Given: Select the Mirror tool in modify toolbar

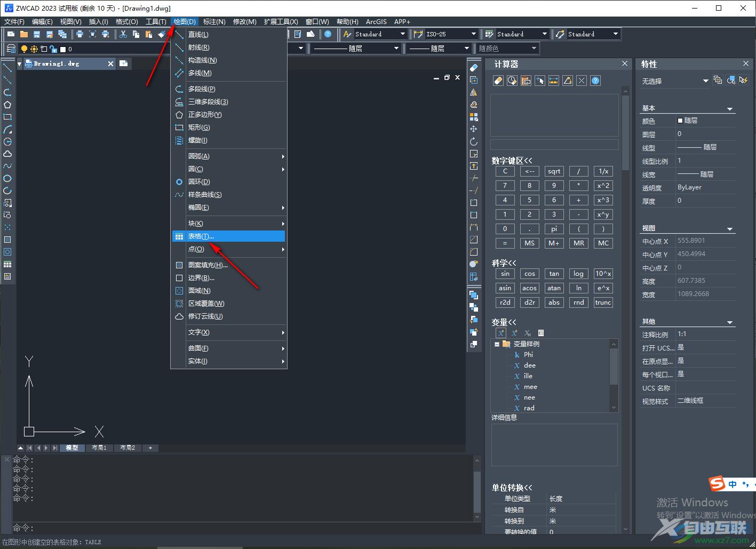Looking at the screenshot, I should tap(473, 92).
